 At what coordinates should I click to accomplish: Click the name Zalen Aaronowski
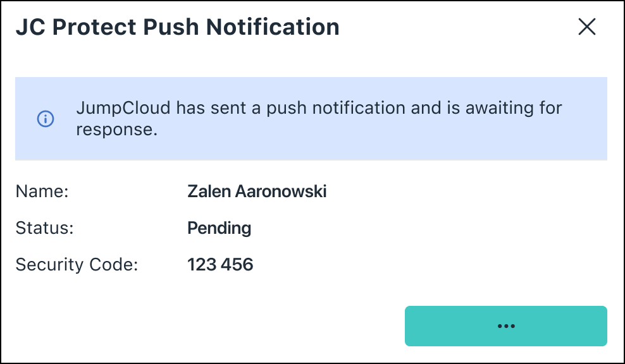tap(257, 191)
